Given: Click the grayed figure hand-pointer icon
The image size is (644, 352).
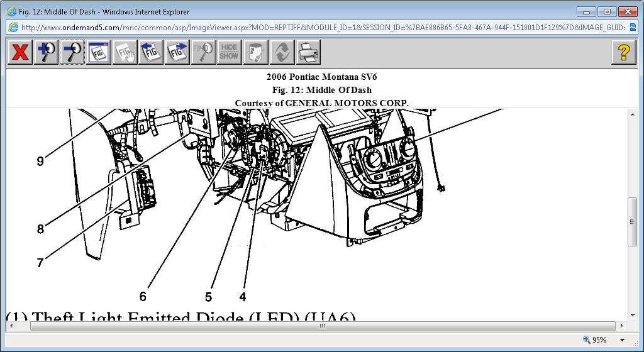Looking at the screenshot, I should 125,52.
